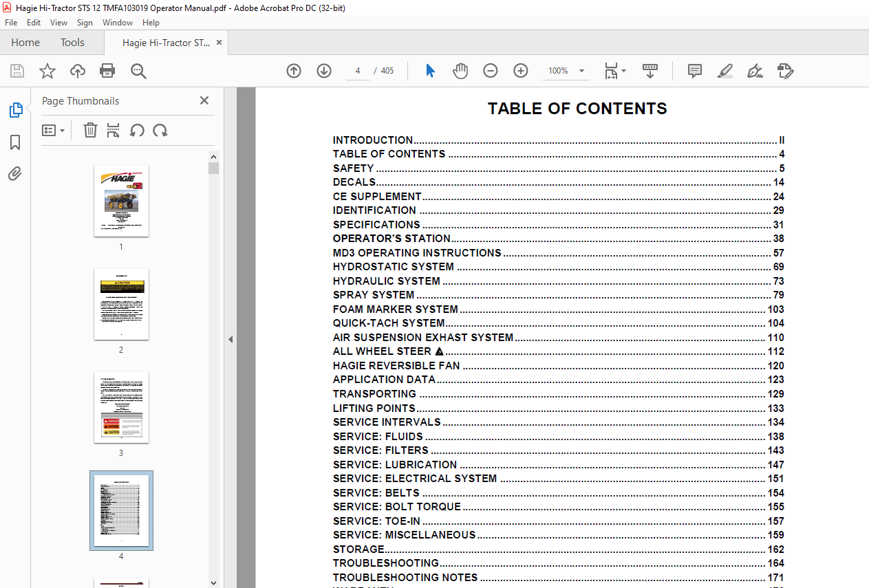Open the File menu
This screenshot has width=869, height=588.
tap(11, 23)
